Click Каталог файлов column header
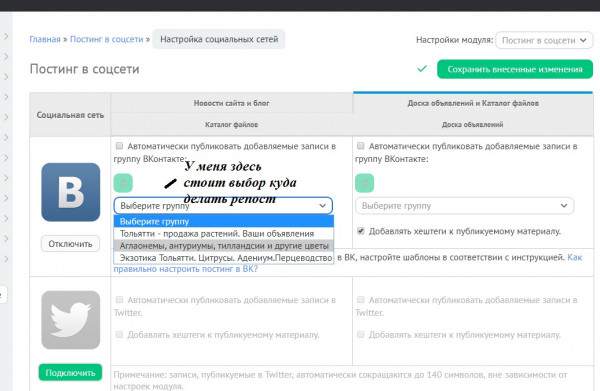Screen dimensions: 600x391 pyautogui.click(x=232, y=124)
